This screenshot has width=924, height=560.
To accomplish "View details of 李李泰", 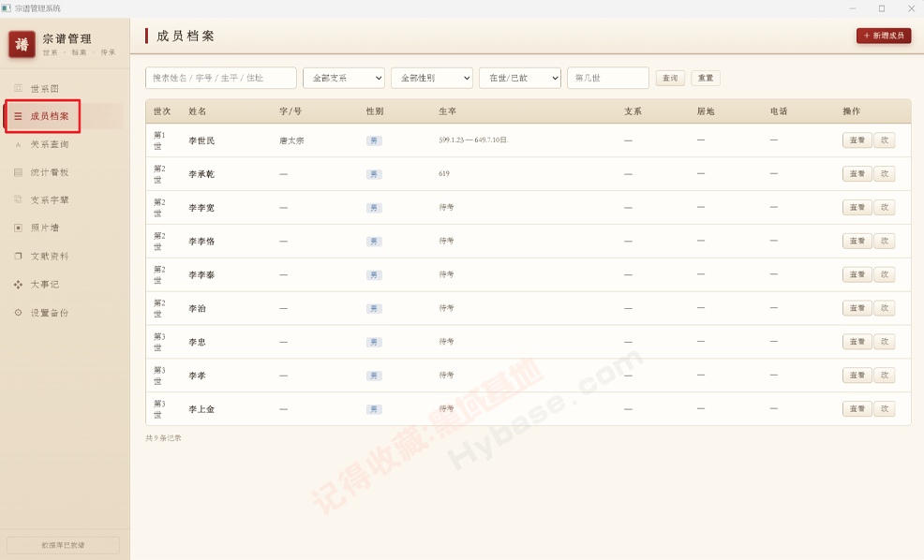I will click(857, 274).
